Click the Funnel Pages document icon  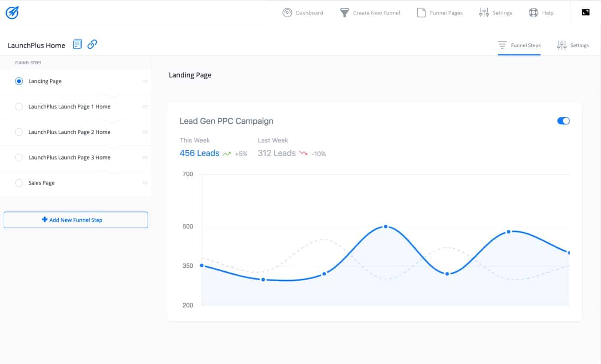[421, 13]
